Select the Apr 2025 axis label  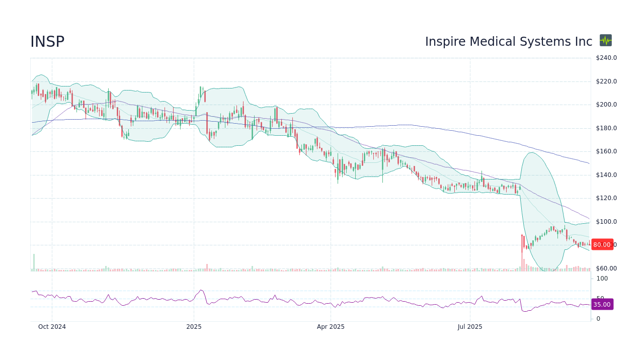click(331, 326)
